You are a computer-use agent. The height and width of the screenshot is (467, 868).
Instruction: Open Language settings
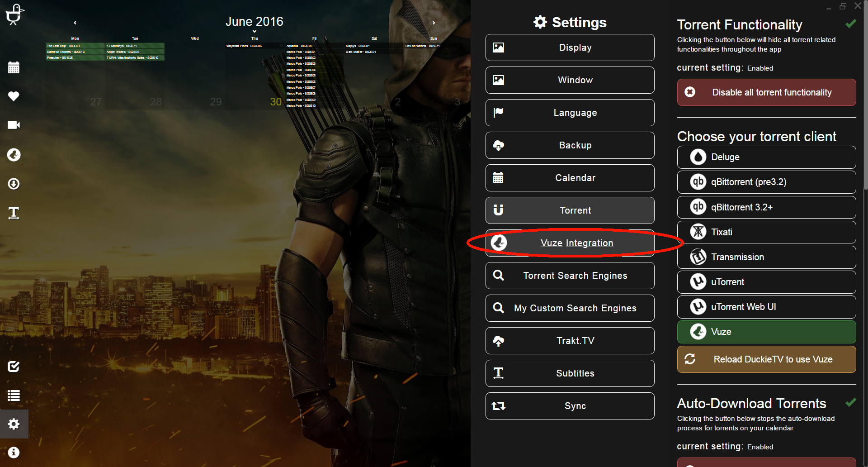(570, 113)
